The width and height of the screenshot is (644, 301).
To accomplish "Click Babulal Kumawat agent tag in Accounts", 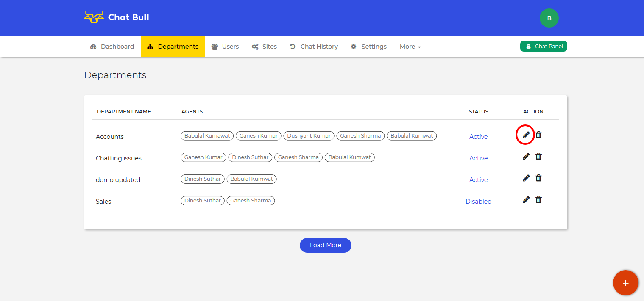I will tap(207, 136).
